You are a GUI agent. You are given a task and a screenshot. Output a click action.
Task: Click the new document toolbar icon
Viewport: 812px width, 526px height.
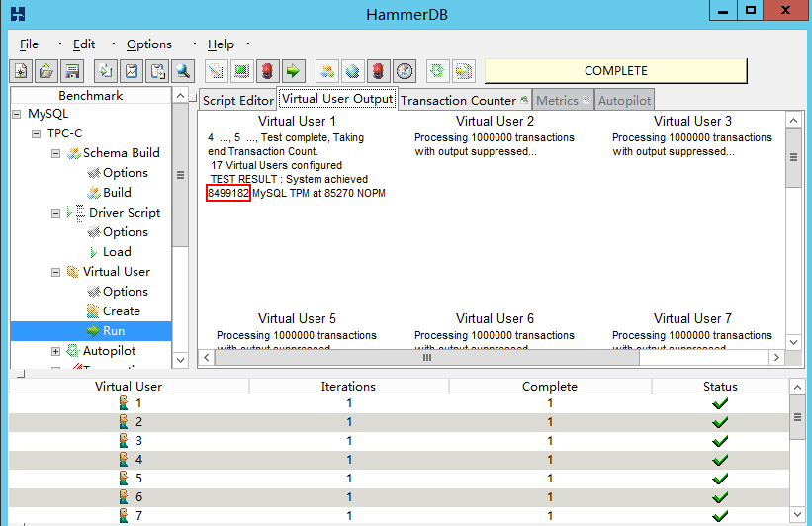pos(21,71)
